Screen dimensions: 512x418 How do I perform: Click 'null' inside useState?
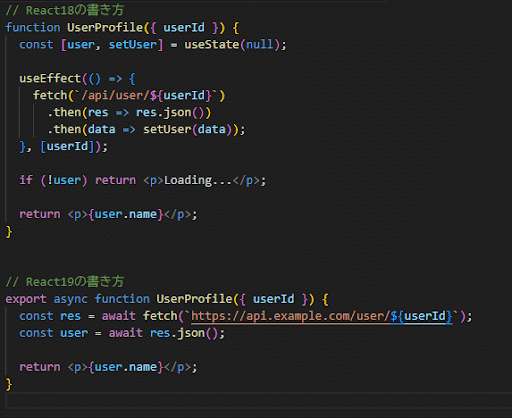(x=259, y=44)
